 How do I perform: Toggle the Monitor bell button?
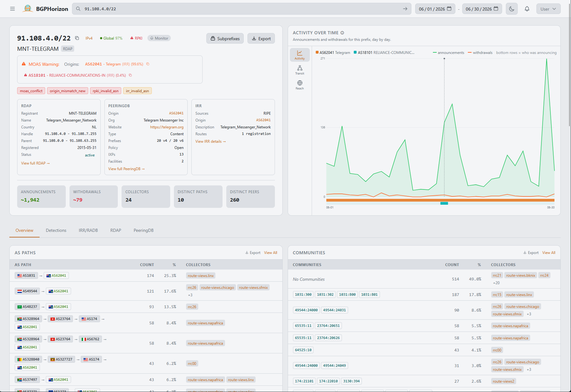pos(159,38)
